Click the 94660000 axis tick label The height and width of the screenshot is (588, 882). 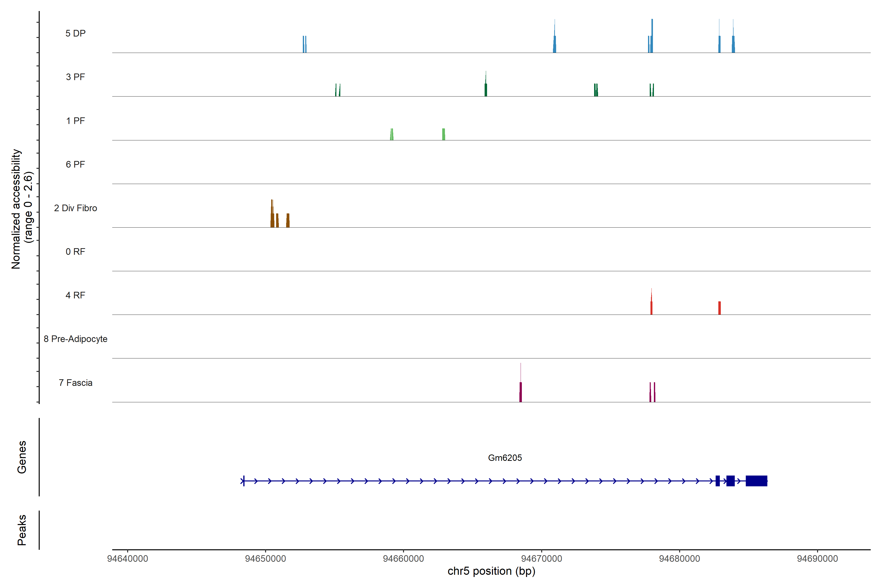point(404,558)
